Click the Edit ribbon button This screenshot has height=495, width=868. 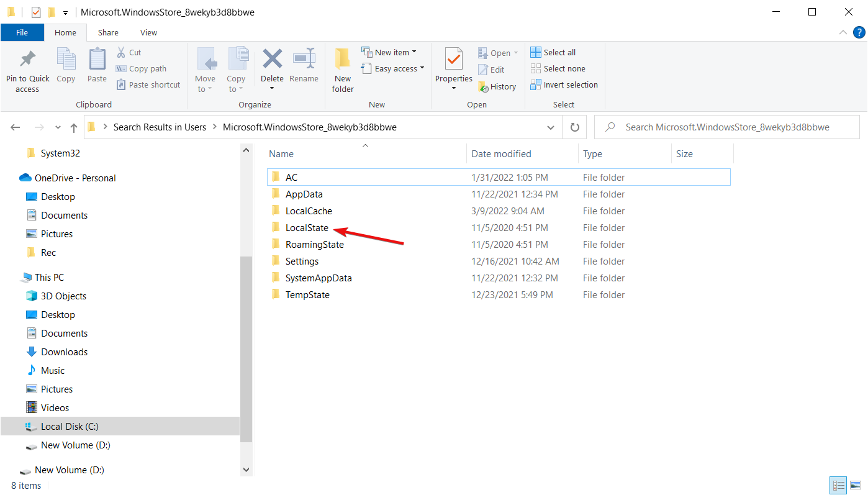coord(491,70)
